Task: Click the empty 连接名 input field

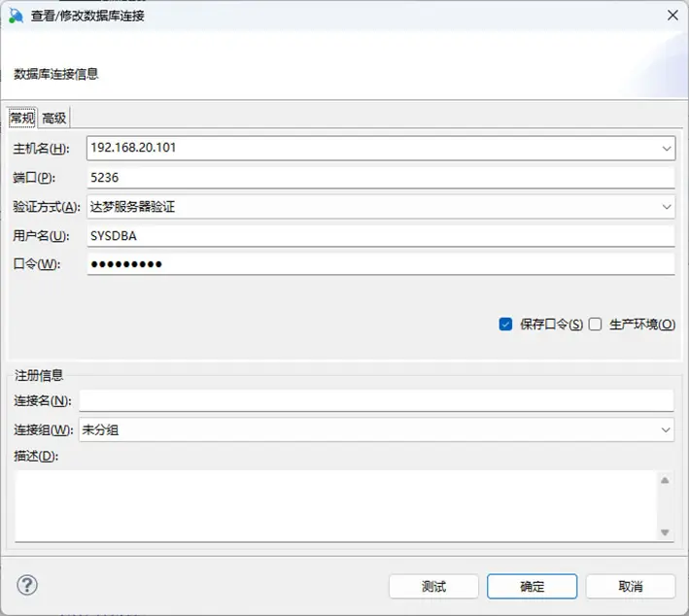Action: point(376,400)
